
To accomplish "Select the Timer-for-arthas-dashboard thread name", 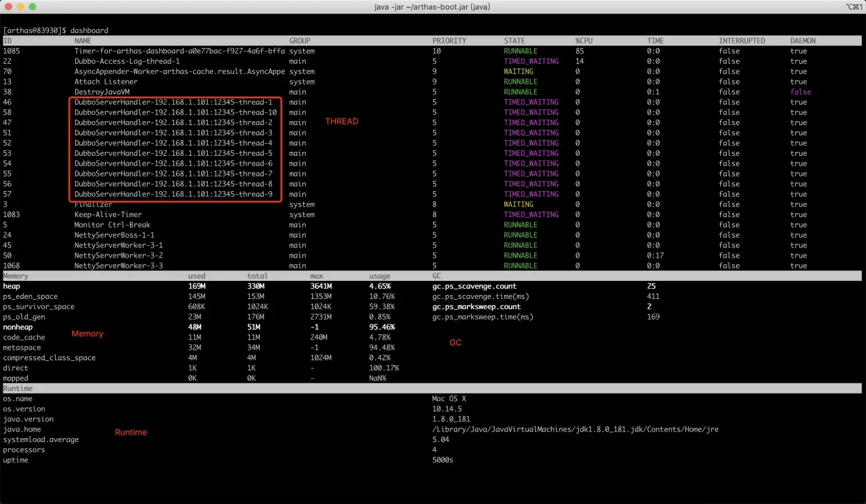I will click(x=180, y=51).
